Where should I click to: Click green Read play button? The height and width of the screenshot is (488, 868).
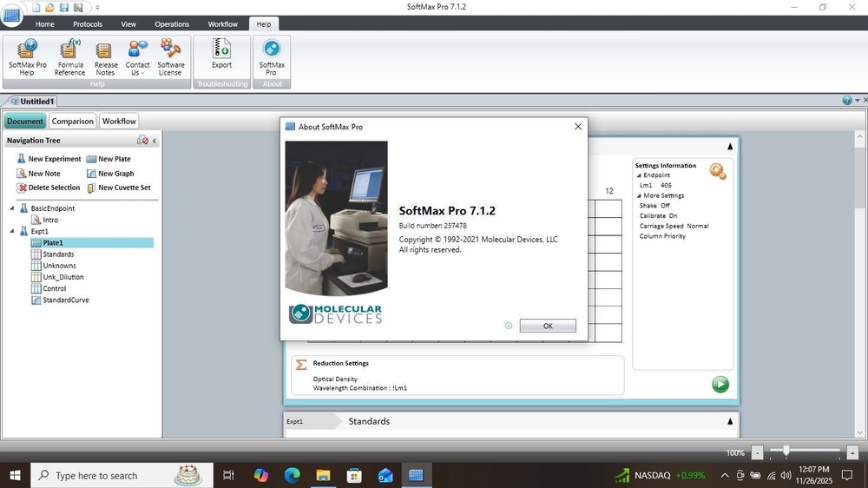(x=720, y=384)
